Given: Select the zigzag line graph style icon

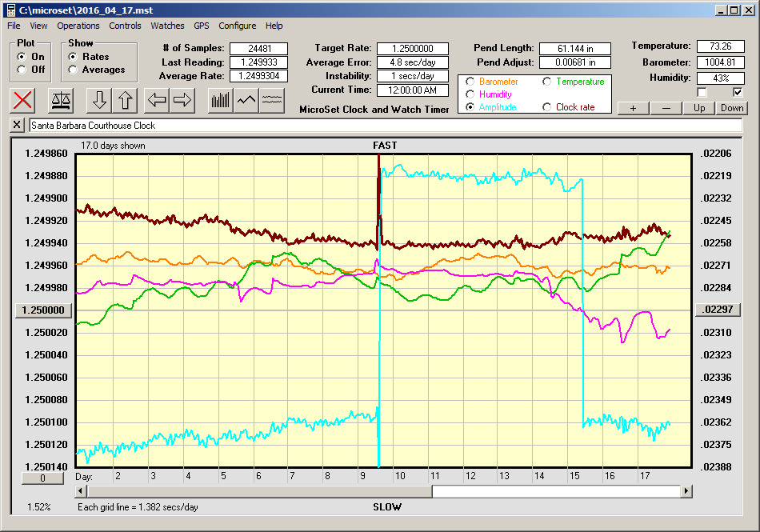Looking at the screenshot, I should pos(246,100).
